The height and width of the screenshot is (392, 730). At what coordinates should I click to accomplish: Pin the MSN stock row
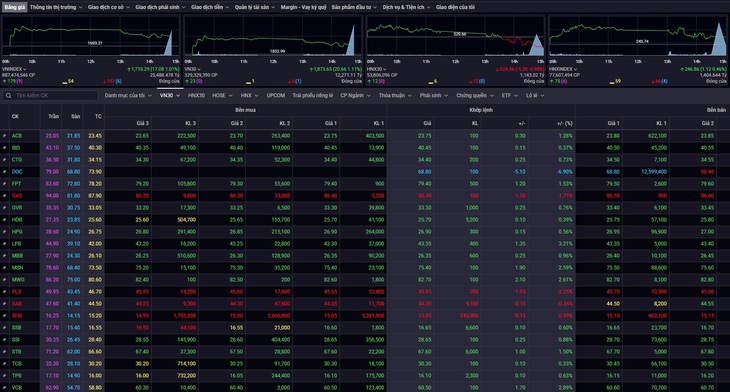click(4, 268)
